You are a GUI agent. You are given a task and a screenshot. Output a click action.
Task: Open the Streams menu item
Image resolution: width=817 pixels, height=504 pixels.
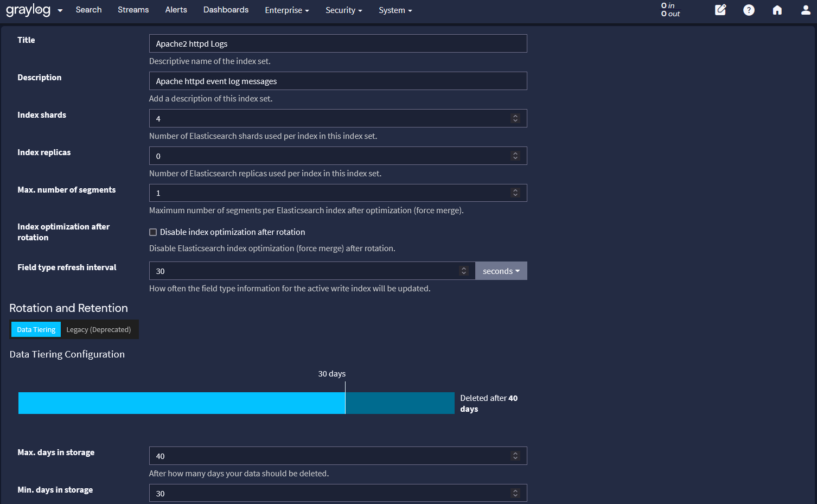(x=133, y=10)
